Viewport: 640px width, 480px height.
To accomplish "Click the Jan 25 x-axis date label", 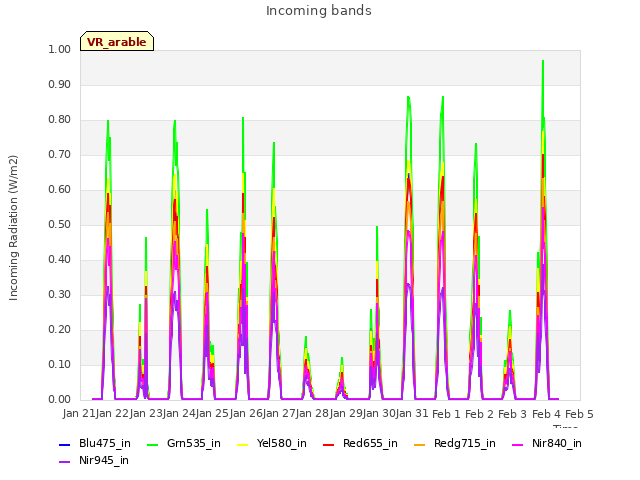I will [212, 414].
